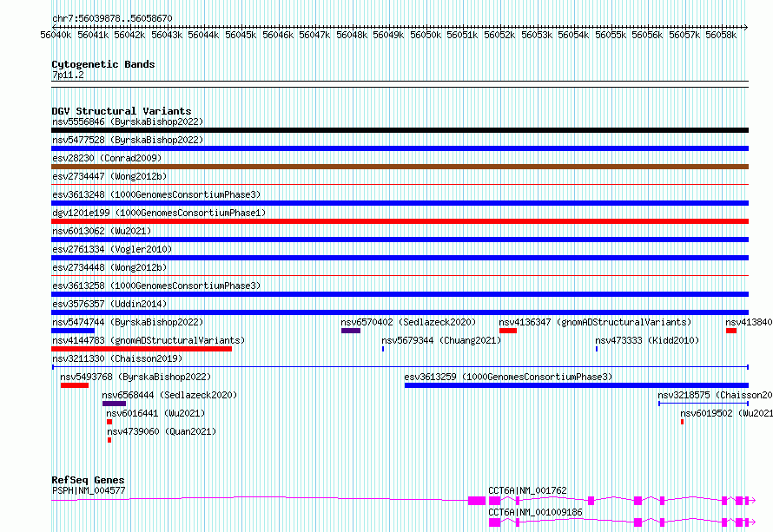
Task: Click the esv28230 brown variant bar
Action: tap(400, 167)
